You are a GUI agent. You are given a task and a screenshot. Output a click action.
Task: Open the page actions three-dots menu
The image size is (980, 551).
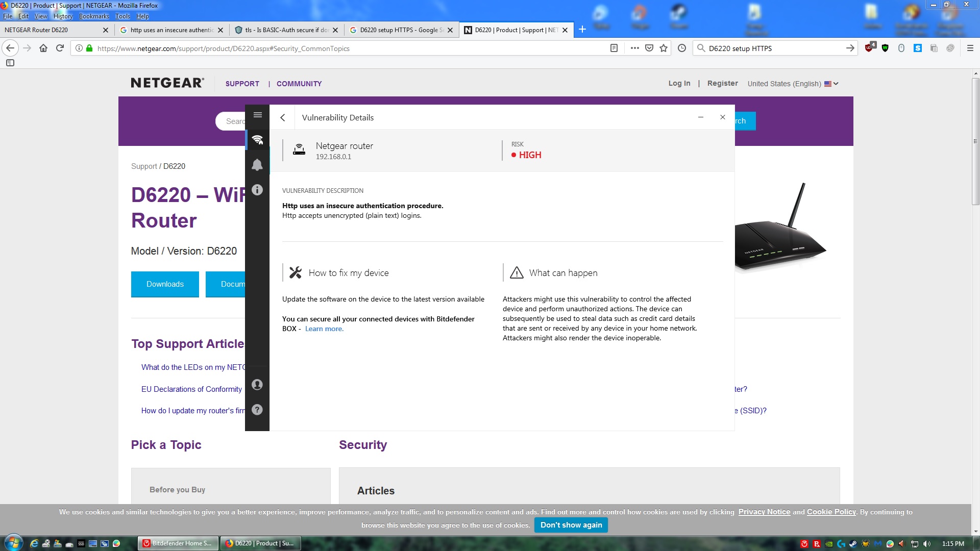634,48
